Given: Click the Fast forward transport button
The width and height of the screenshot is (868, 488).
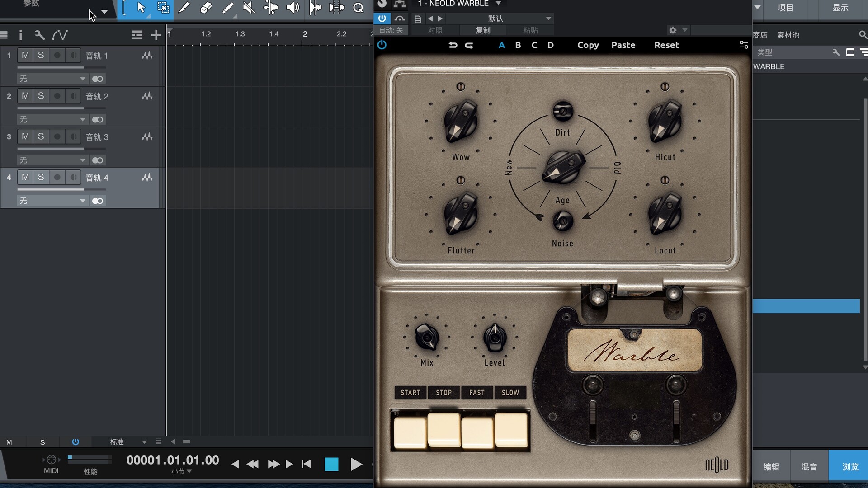Looking at the screenshot, I should tap(274, 464).
